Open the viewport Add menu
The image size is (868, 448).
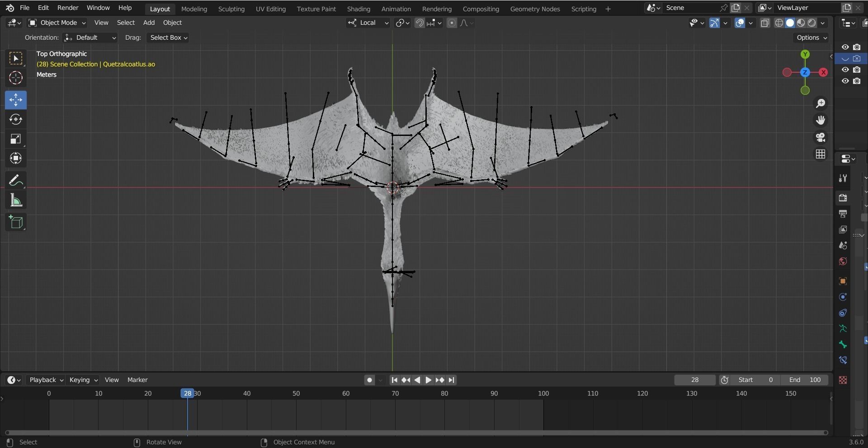149,23
